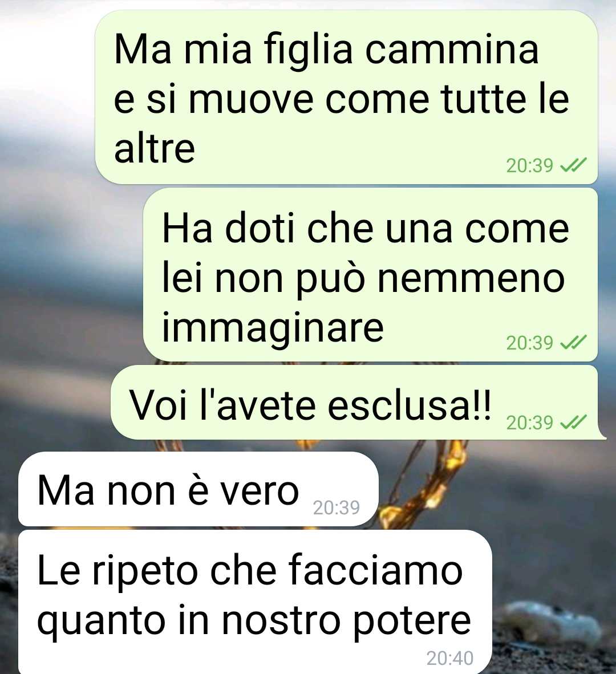Tap the read receipt ticks on the 'immaginare' message

click(x=573, y=343)
